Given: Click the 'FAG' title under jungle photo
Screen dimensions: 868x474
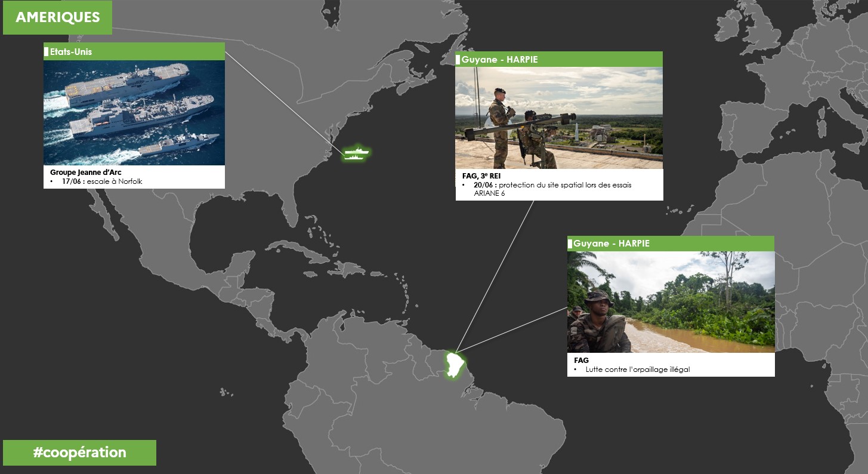Looking at the screenshot, I should pyautogui.click(x=581, y=360).
